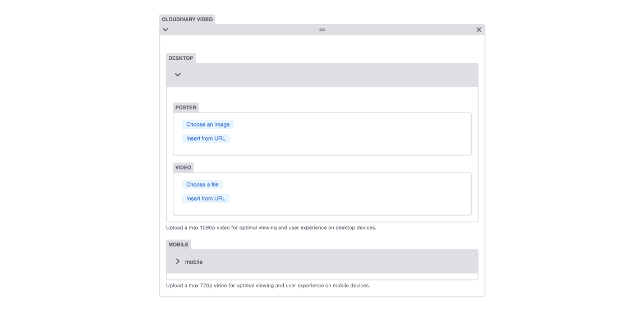Viewport: 644px width, 312px height.
Task: Select the MOBILE label tab
Action: [x=178, y=244]
